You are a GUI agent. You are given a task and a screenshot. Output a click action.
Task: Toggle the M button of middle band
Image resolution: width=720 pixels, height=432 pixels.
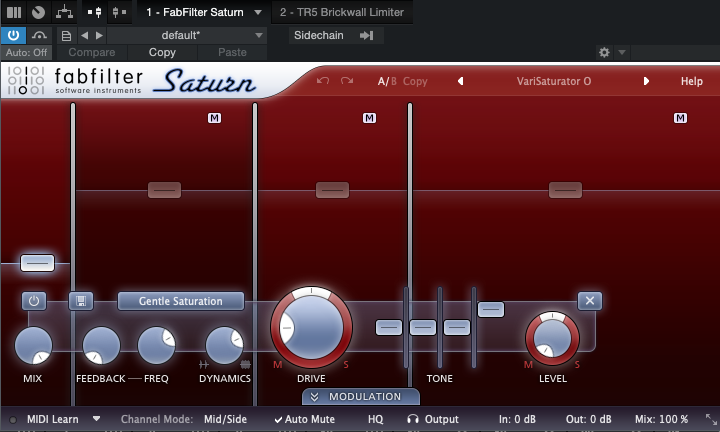coord(369,118)
